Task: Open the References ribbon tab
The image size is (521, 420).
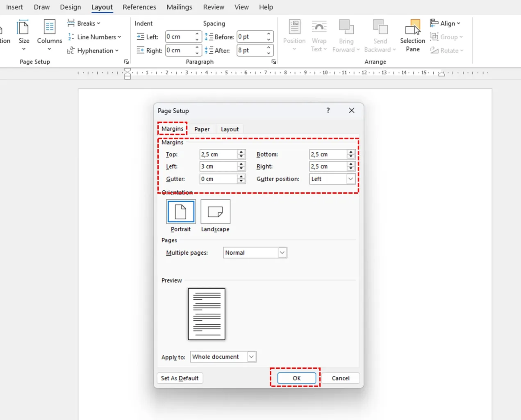Action: [139, 7]
